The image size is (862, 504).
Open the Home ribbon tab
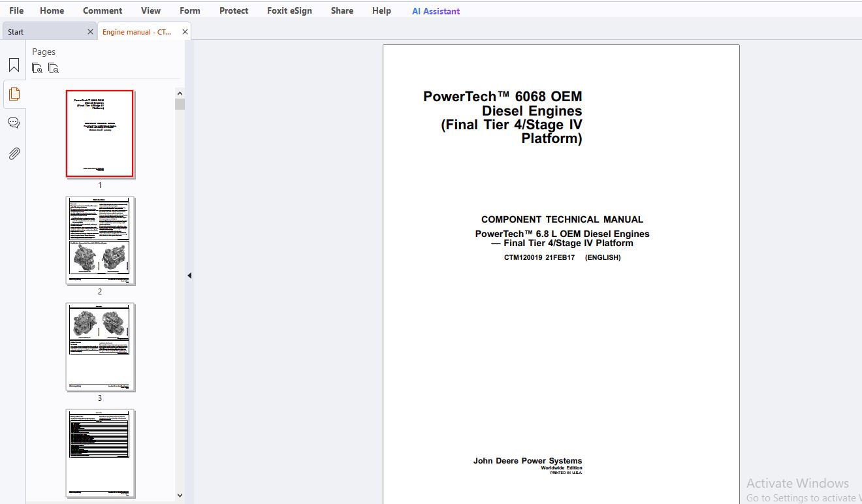(52, 10)
